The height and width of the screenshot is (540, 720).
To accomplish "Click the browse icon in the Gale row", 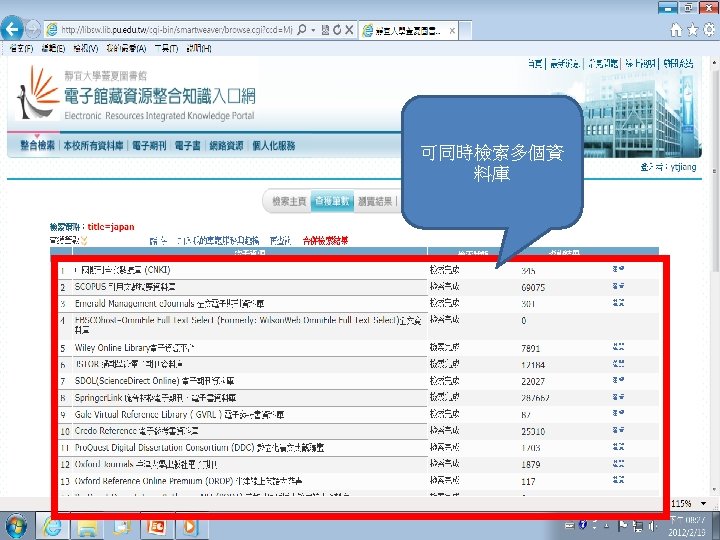I will [618, 413].
